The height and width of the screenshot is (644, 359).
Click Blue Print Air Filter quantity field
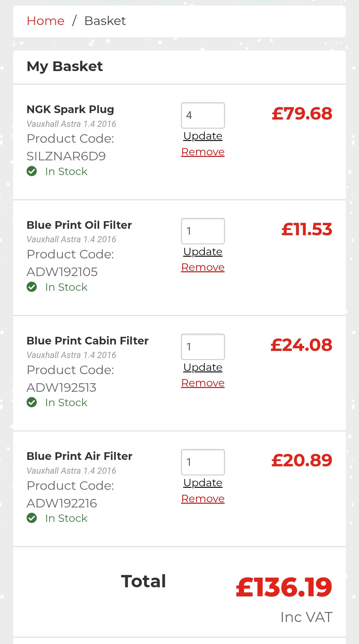[x=203, y=462]
